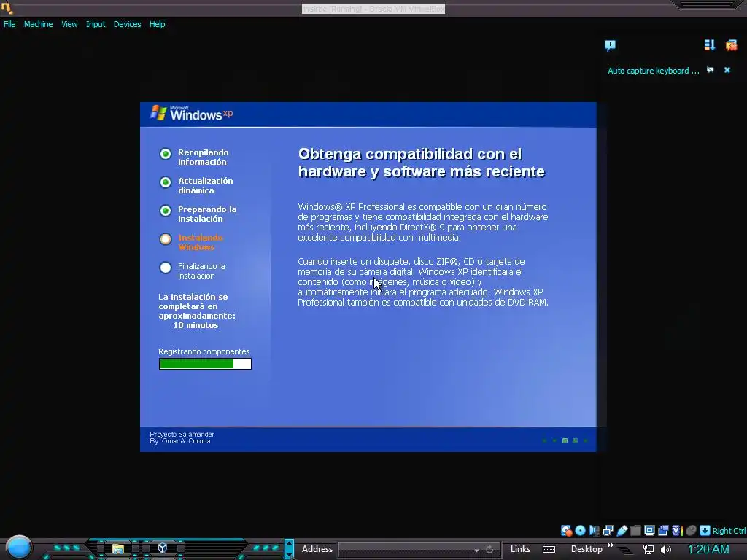Open the File menu in VirtualBox

[9, 24]
